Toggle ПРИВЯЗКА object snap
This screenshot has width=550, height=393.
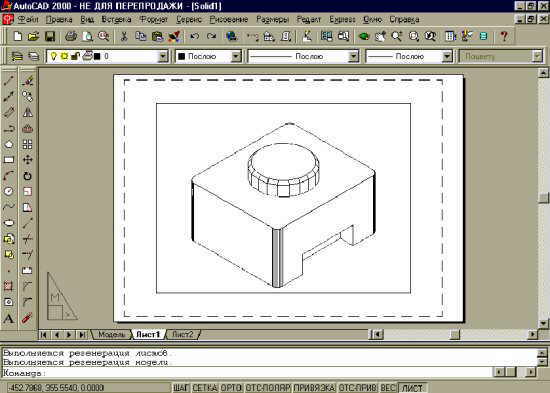click(x=314, y=388)
